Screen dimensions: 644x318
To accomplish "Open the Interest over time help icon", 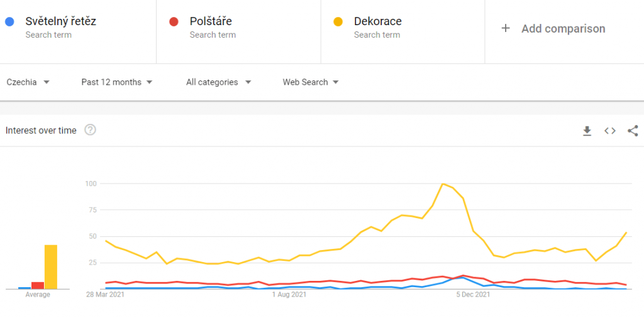I will click(x=90, y=130).
